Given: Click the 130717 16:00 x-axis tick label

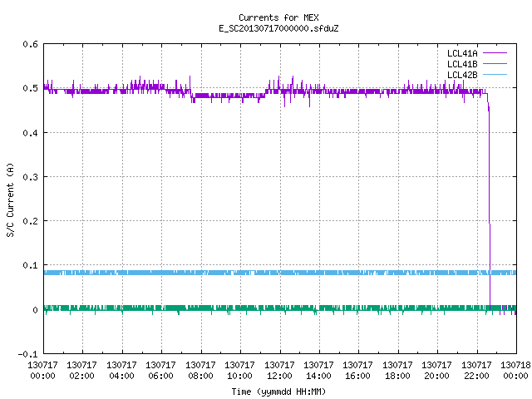Looking at the screenshot, I should (358, 371).
